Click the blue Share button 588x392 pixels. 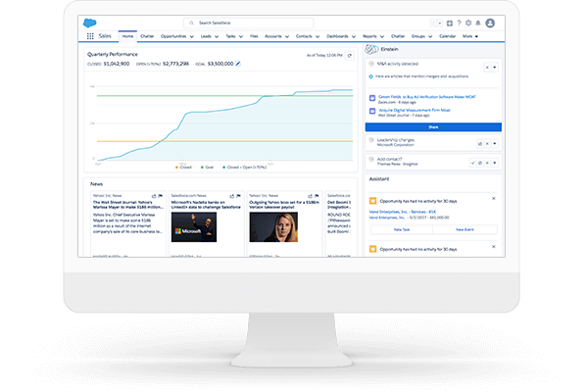coord(433,127)
